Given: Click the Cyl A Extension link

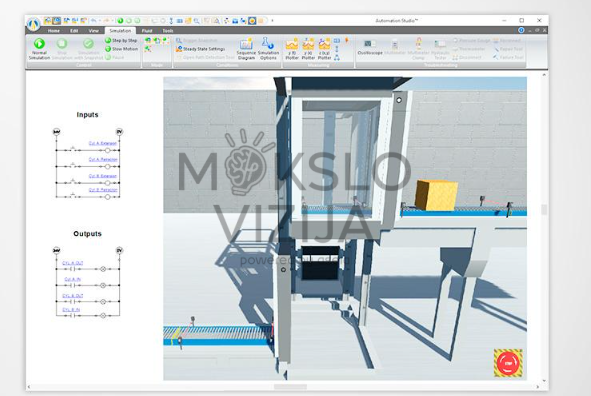Looking at the screenshot, I should 103,143.
